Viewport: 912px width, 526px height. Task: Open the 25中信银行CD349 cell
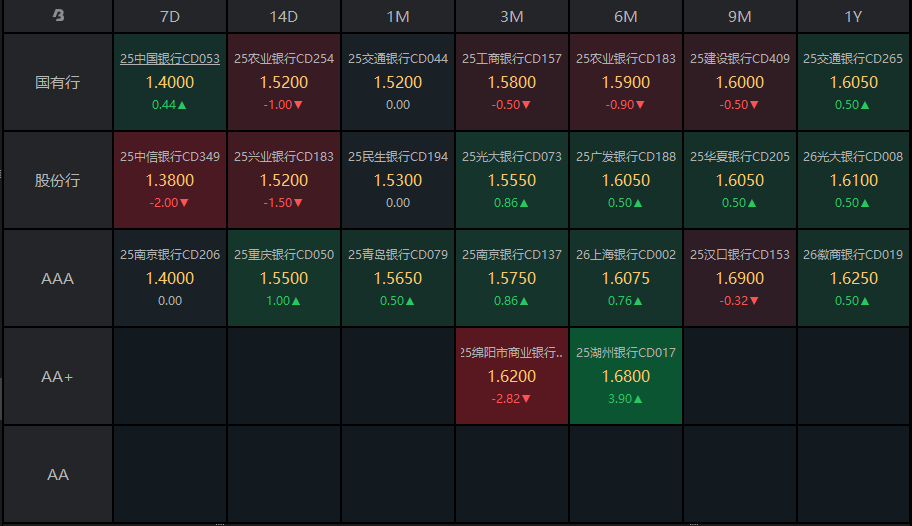[170, 180]
